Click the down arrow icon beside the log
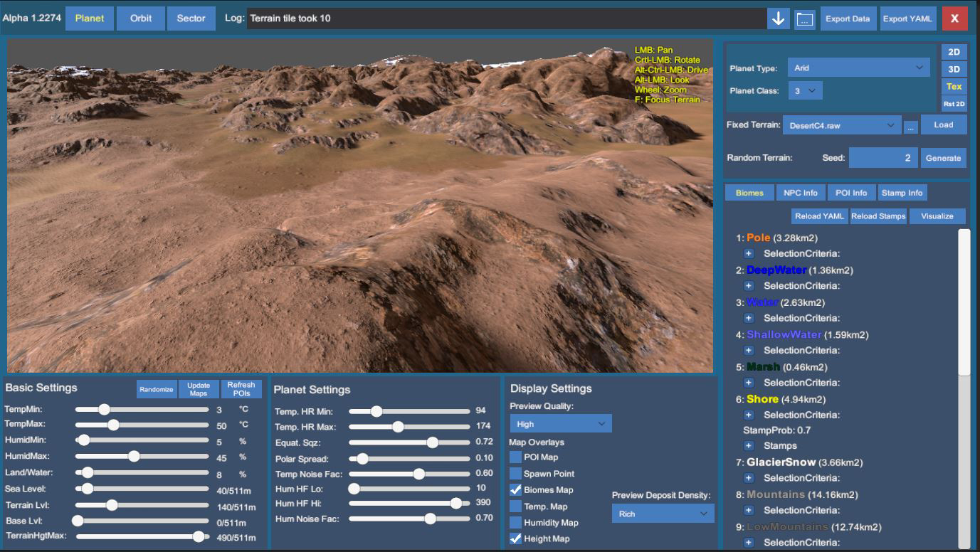This screenshot has height=552, width=980. click(778, 18)
